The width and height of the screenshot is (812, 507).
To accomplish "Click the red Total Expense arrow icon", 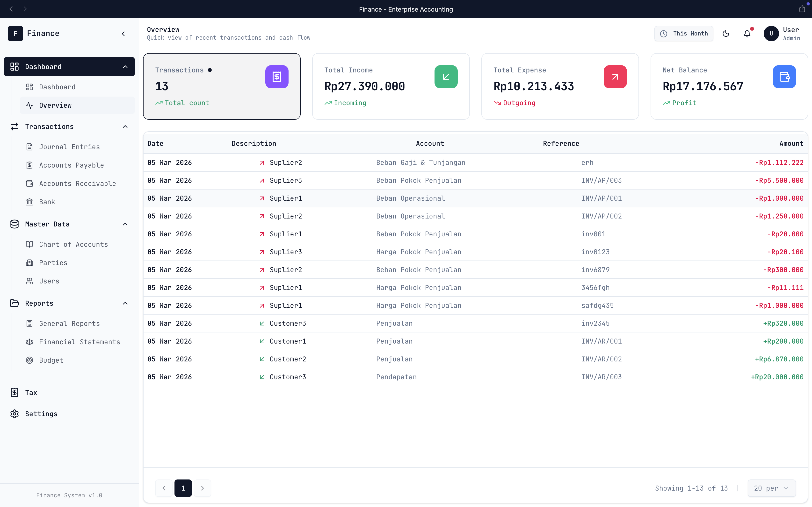I will click(x=615, y=77).
